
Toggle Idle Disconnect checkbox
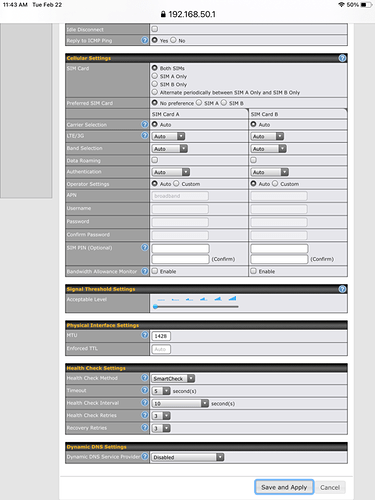point(155,29)
